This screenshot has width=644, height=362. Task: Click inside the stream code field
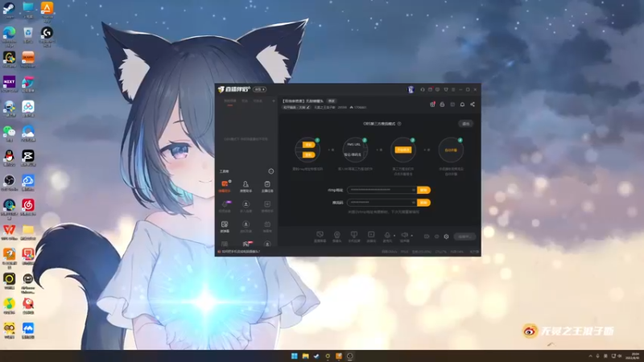pos(382,203)
